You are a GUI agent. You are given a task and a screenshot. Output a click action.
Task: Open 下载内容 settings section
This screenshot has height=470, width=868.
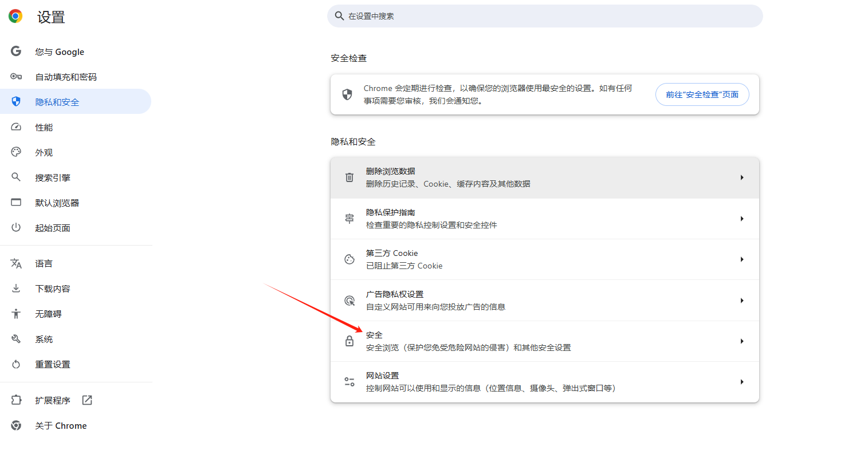76,289
